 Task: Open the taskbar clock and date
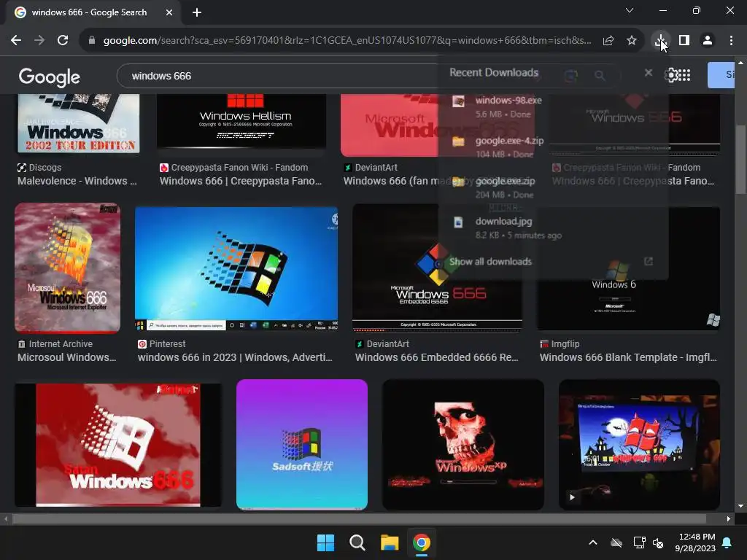click(x=695, y=542)
